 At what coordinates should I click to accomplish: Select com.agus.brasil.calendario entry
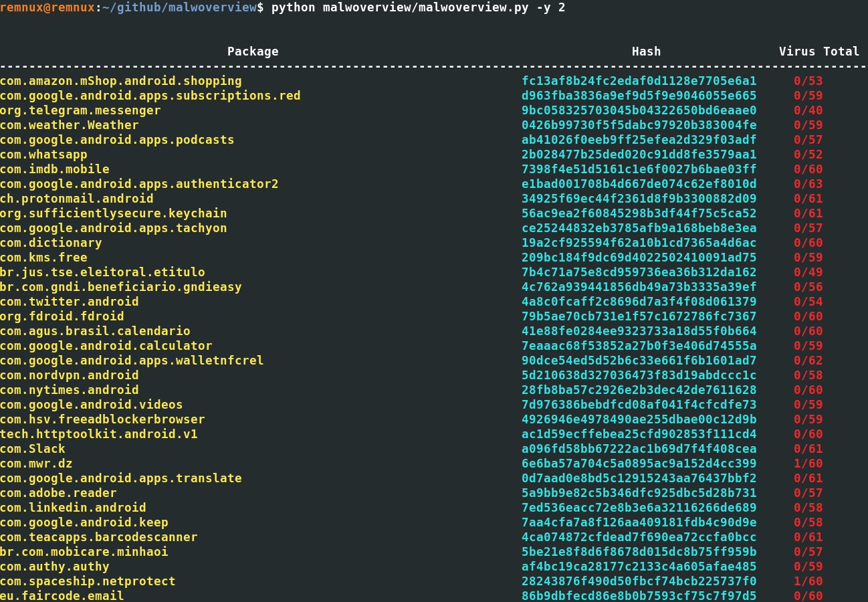point(95,331)
